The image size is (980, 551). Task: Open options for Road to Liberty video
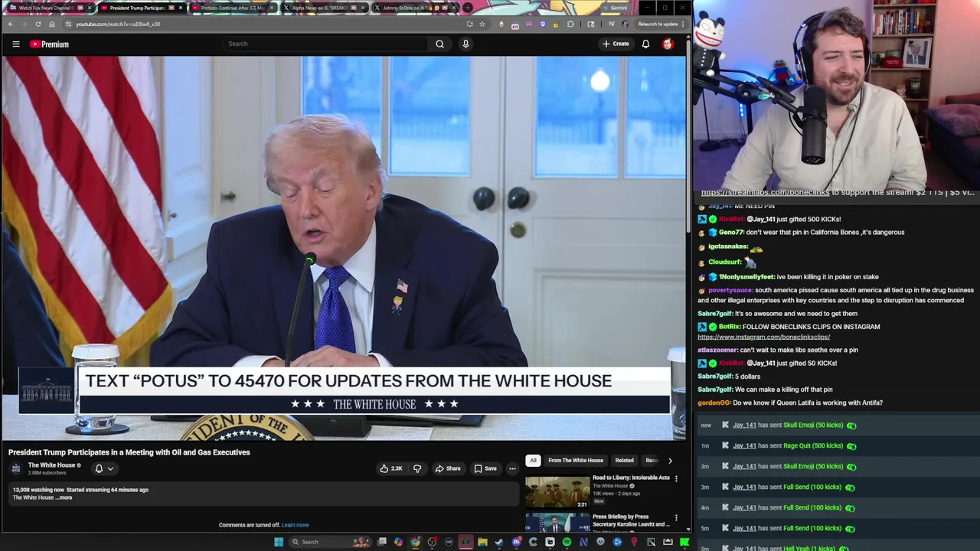click(x=676, y=478)
